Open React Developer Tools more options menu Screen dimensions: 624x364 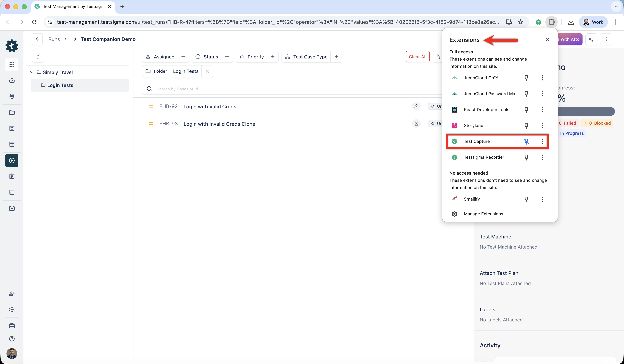click(x=542, y=110)
